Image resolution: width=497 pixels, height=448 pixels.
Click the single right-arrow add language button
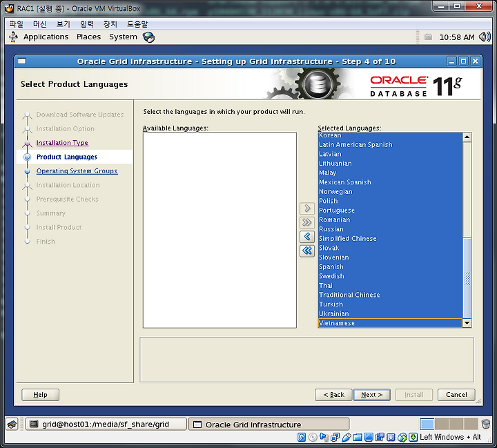[306, 208]
